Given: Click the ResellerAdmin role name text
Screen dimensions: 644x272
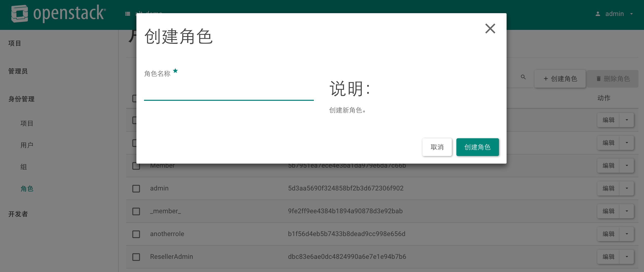Looking at the screenshot, I should tap(171, 257).
